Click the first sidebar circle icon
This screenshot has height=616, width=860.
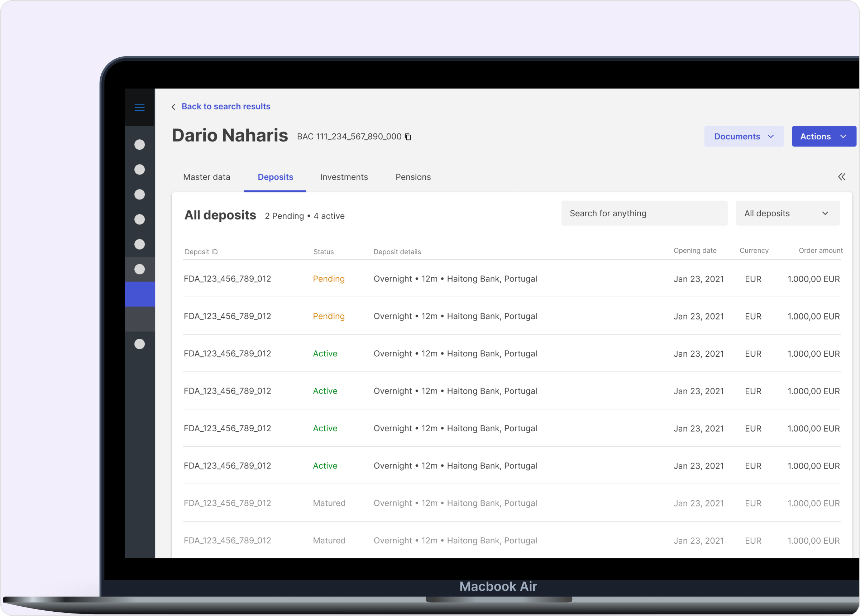tap(139, 145)
